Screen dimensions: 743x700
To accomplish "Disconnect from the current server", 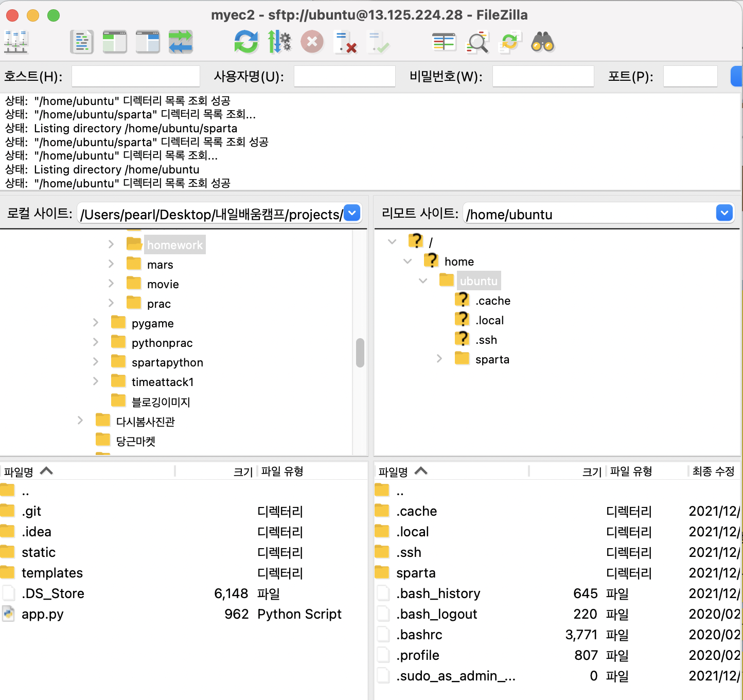I will [x=345, y=42].
